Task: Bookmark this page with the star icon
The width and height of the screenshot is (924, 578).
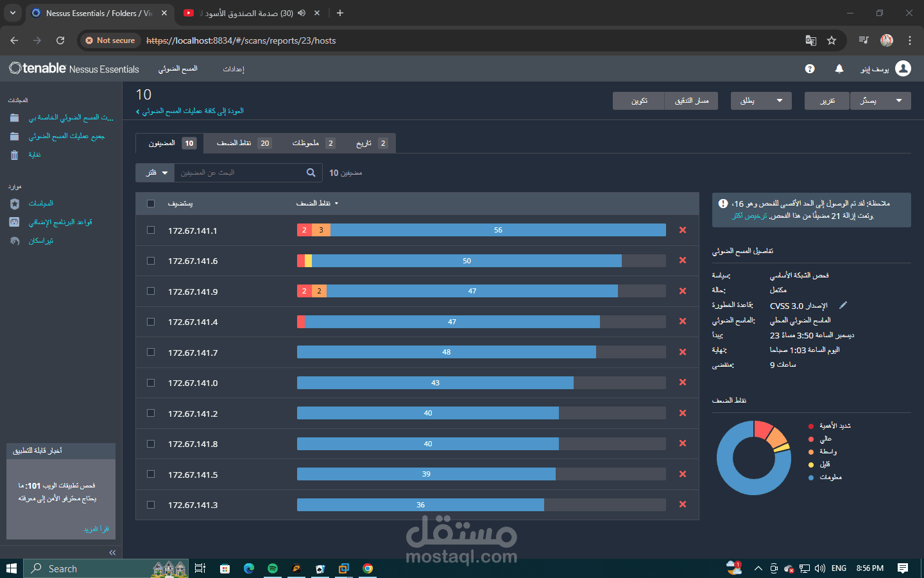Action: pyautogui.click(x=832, y=40)
